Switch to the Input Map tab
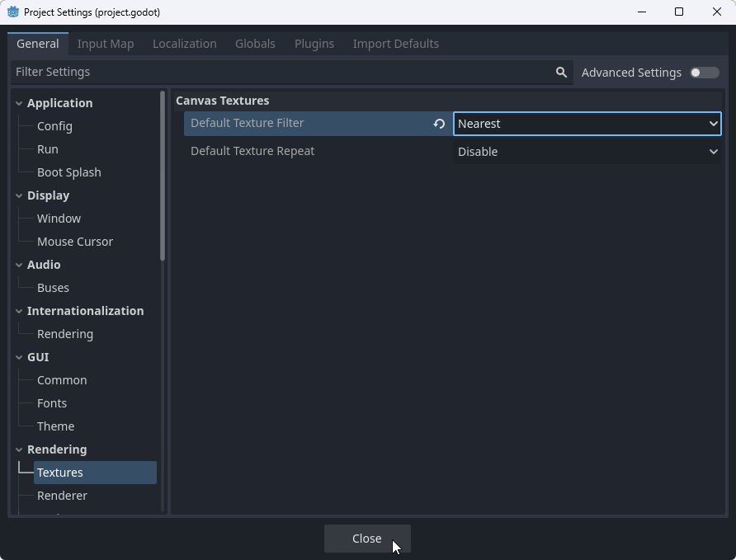736x560 pixels. (x=106, y=44)
